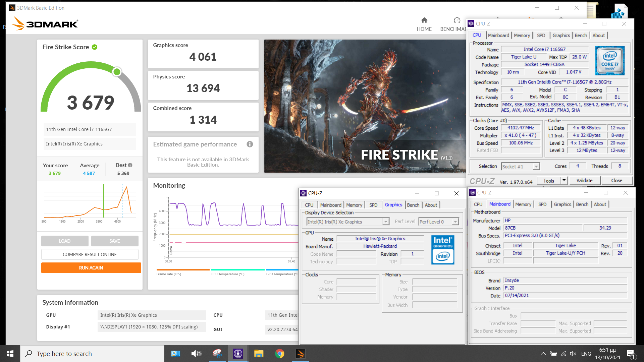Open the audio mixer taskbar icon
This screenshot has width=644, height=362.
coord(197,354)
